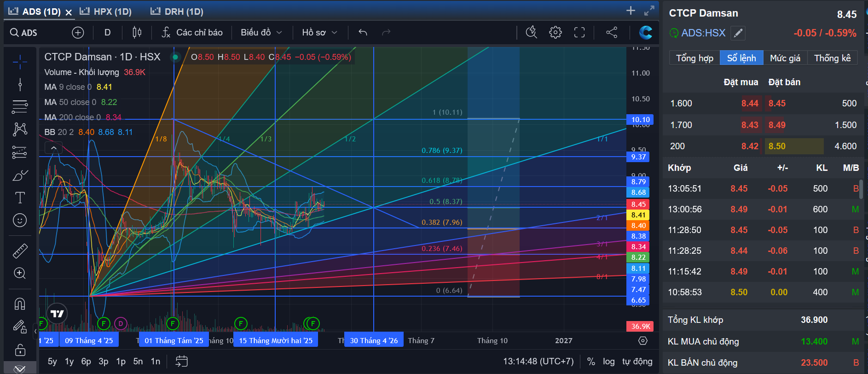Set chart range to 5n

point(138,362)
